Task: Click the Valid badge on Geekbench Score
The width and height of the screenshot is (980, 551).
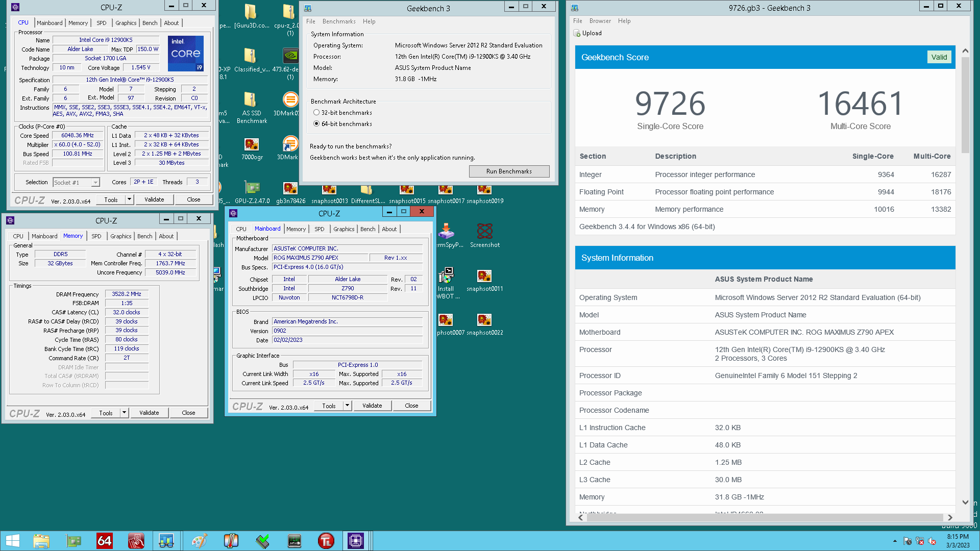Action: click(x=939, y=57)
